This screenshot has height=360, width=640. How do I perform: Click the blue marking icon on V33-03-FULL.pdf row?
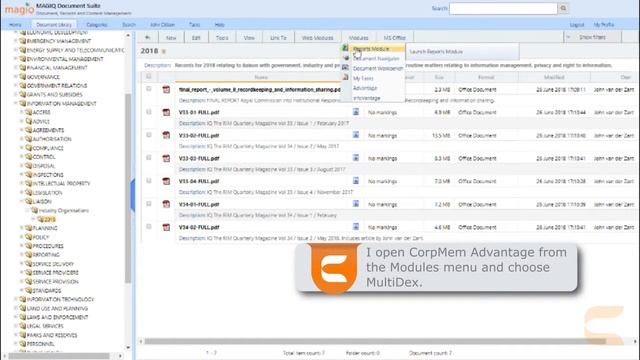pos(356,157)
